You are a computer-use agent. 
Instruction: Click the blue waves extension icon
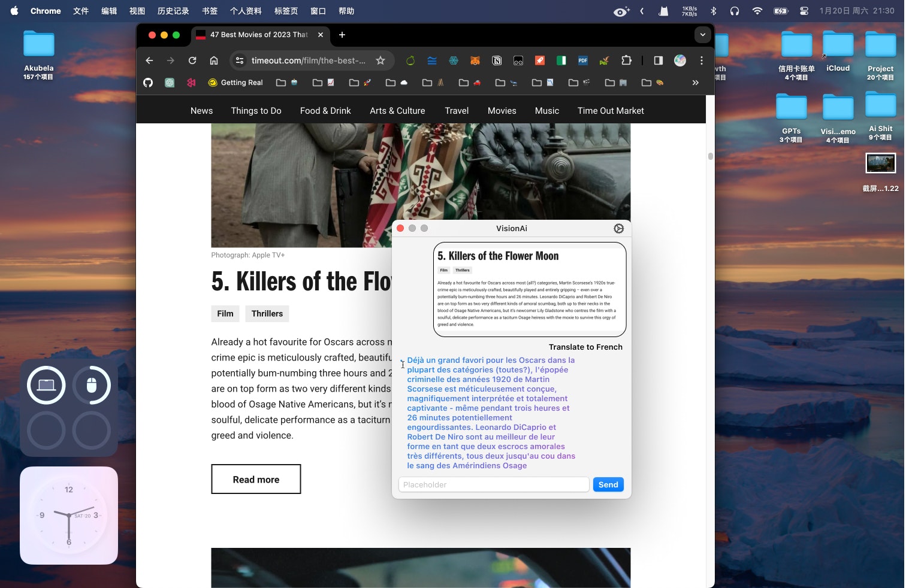(432, 60)
